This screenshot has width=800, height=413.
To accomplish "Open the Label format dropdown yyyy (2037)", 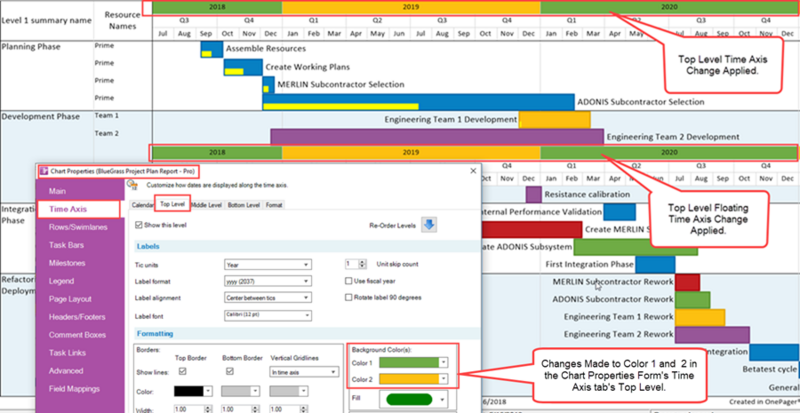I will pos(267,281).
